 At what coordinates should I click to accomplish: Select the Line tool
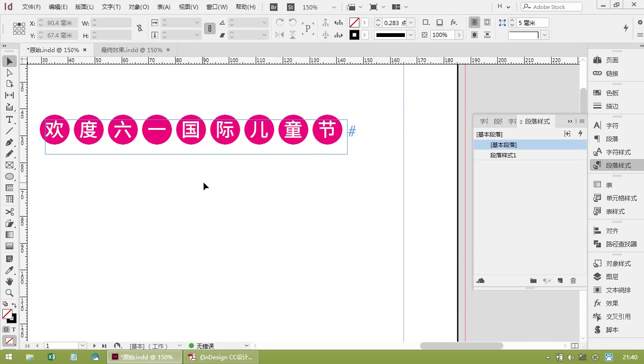click(9, 131)
